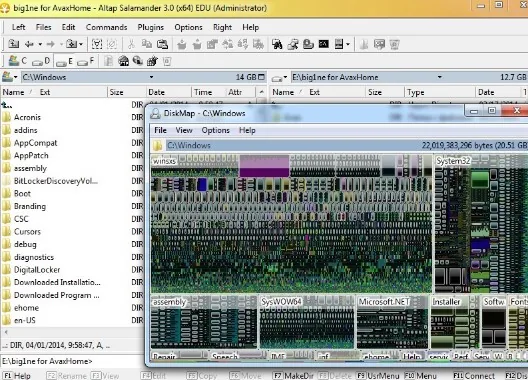Click the Back arrow in the toolbar
This screenshot has height=380, width=528.
tap(29, 44)
